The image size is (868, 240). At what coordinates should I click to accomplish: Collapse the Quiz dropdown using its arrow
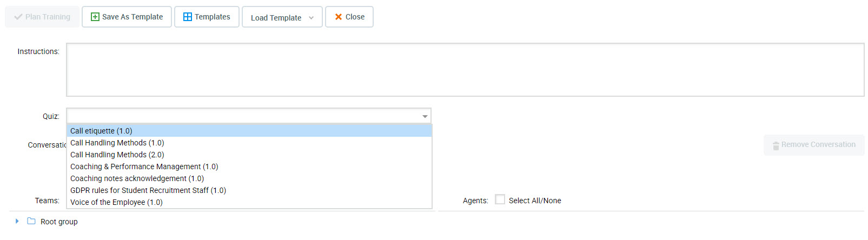click(x=425, y=116)
